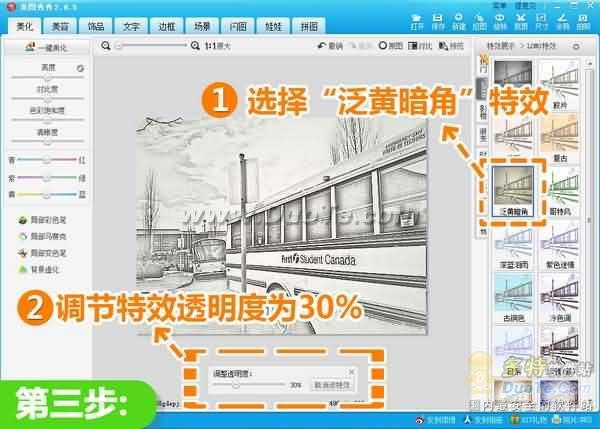This screenshot has height=429, width=600.
Task: Click the 保存 (save) toolbar icon
Action: (437, 22)
